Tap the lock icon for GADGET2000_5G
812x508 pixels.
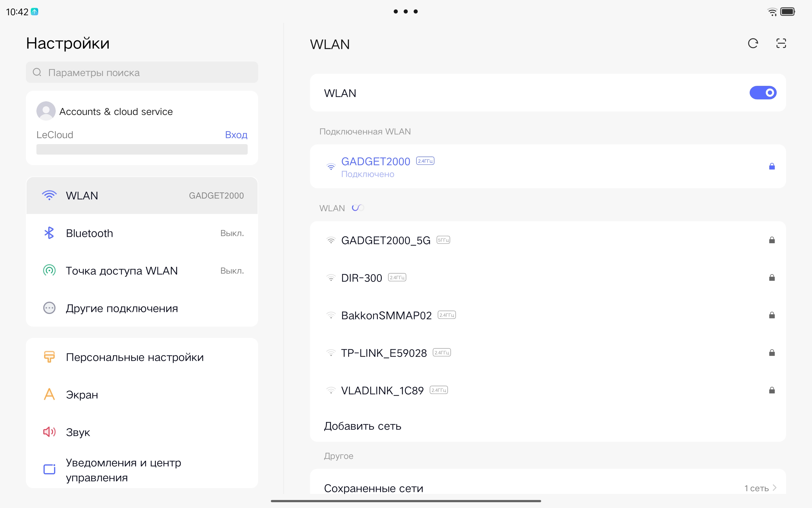point(772,240)
